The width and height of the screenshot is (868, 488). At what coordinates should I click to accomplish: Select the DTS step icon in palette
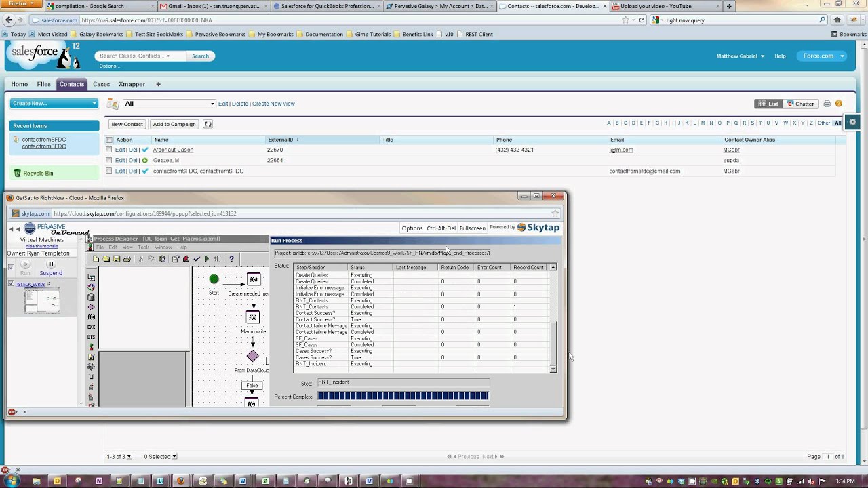[92, 337]
